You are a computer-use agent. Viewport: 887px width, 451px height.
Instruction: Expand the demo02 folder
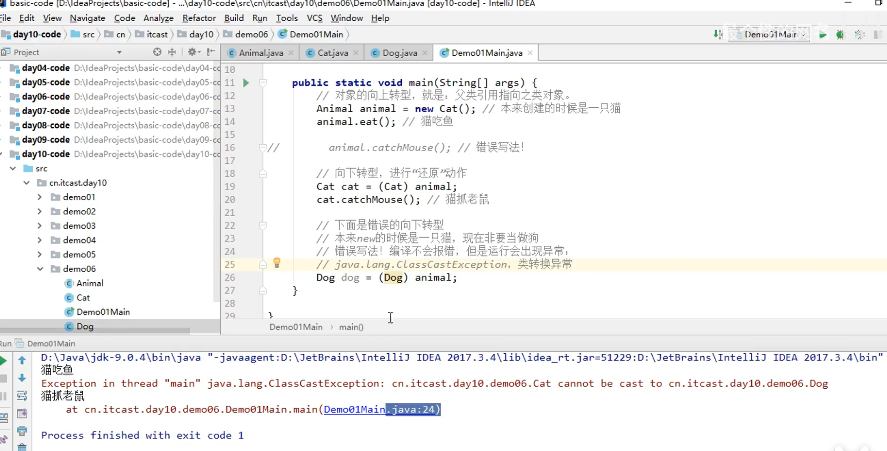tap(39, 211)
